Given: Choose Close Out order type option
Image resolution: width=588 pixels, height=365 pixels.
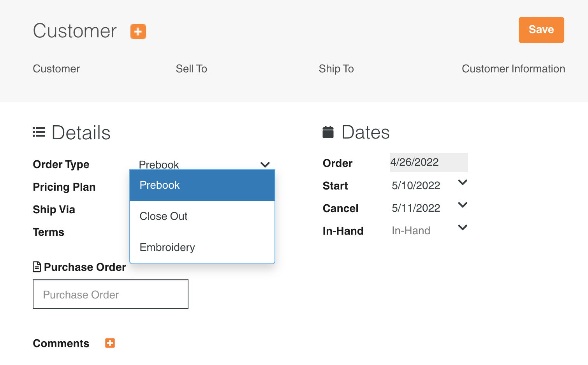Looking at the screenshot, I should pos(202,216).
